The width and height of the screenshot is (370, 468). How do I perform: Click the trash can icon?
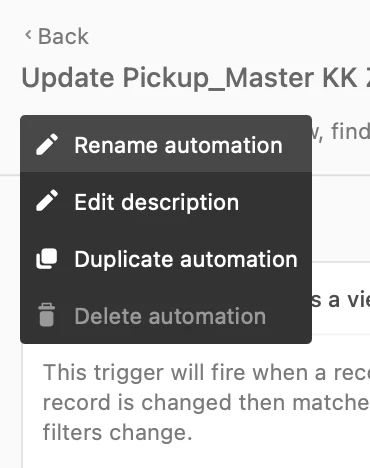(x=46, y=315)
